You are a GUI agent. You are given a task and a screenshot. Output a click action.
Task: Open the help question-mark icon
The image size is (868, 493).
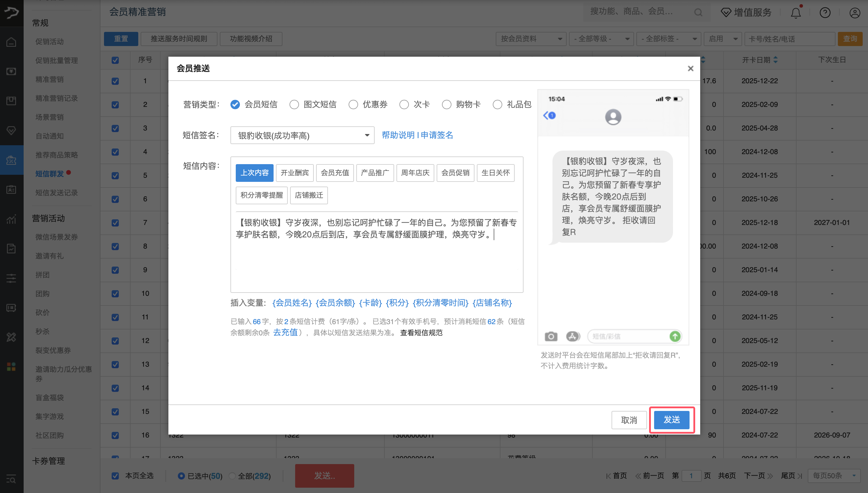tap(825, 12)
